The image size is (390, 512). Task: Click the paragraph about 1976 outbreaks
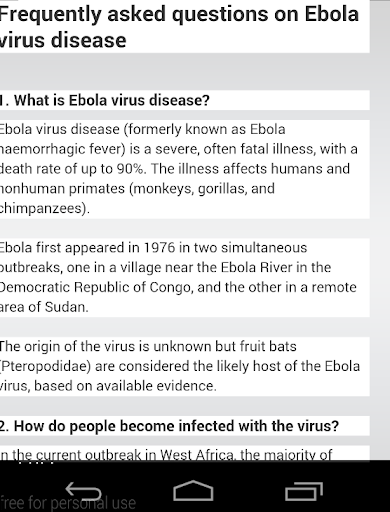click(178, 277)
